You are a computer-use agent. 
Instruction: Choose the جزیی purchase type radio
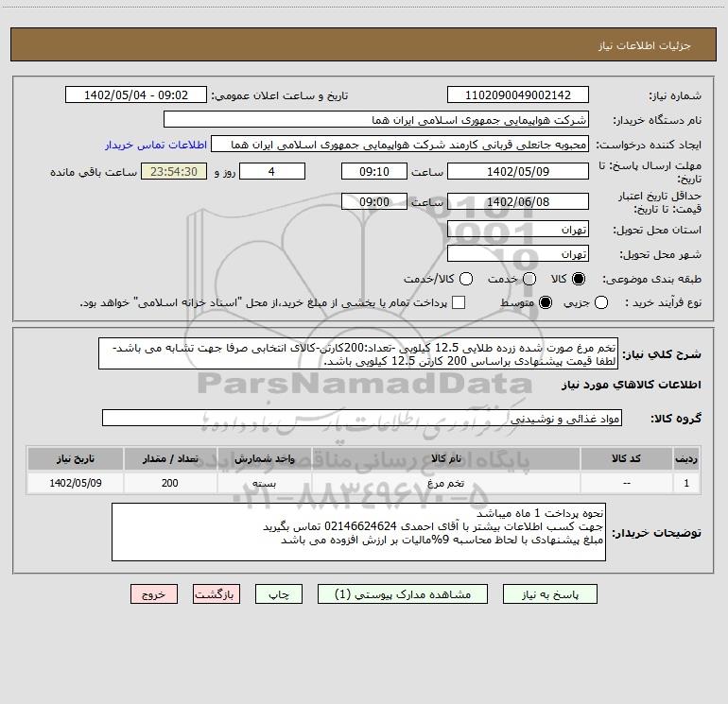point(600,303)
